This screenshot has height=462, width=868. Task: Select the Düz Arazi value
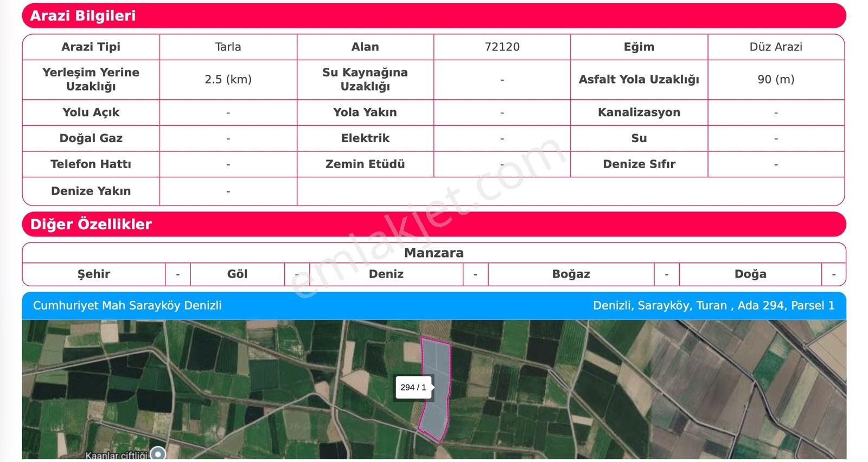click(776, 47)
